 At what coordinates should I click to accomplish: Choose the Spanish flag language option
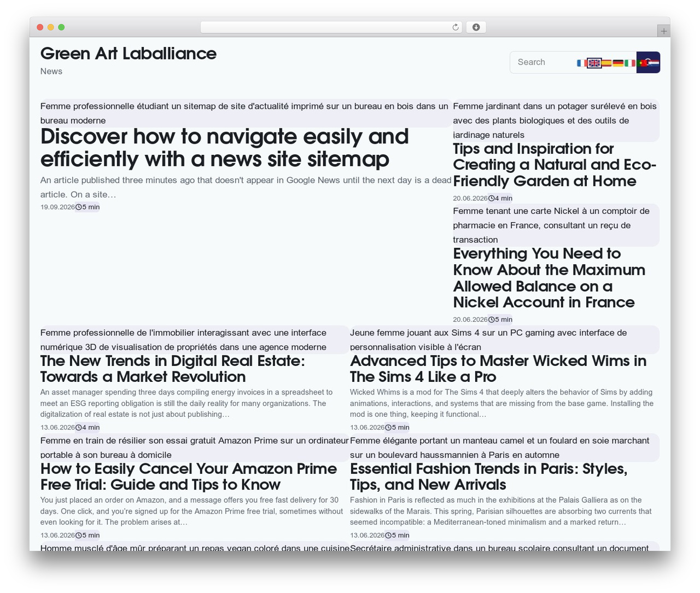click(606, 63)
